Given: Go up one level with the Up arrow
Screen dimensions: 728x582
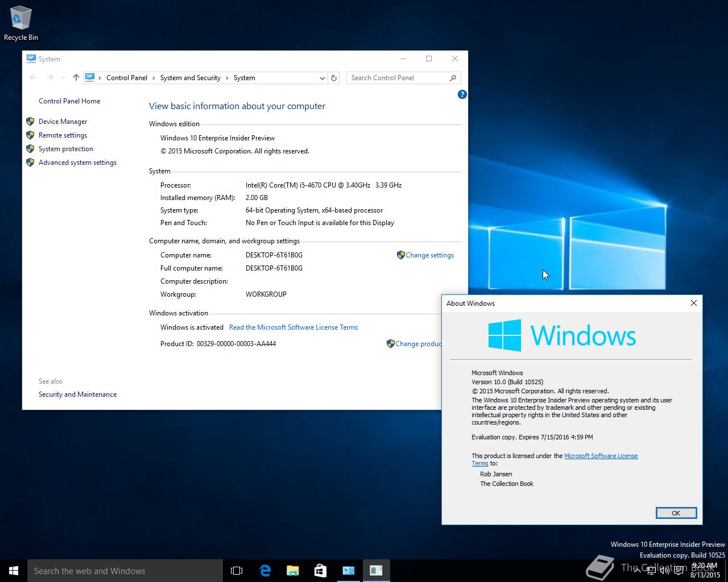Looking at the screenshot, I should tap(76, 78).
